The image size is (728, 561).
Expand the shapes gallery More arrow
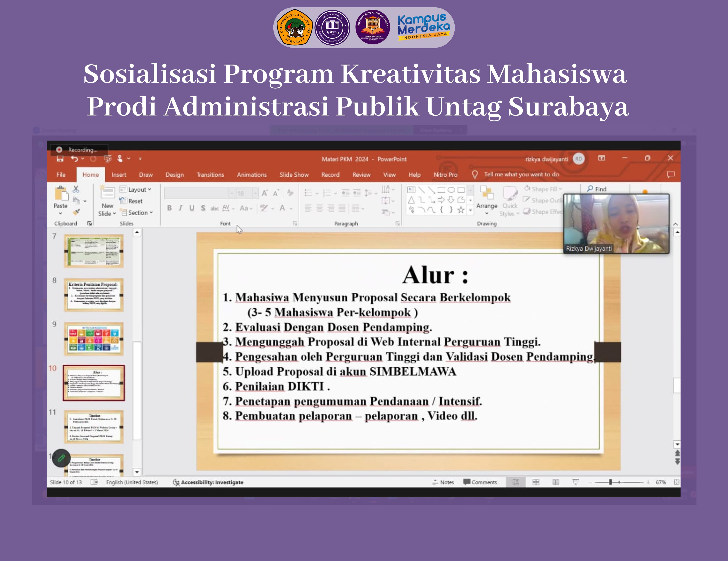(x=470, y=210)
